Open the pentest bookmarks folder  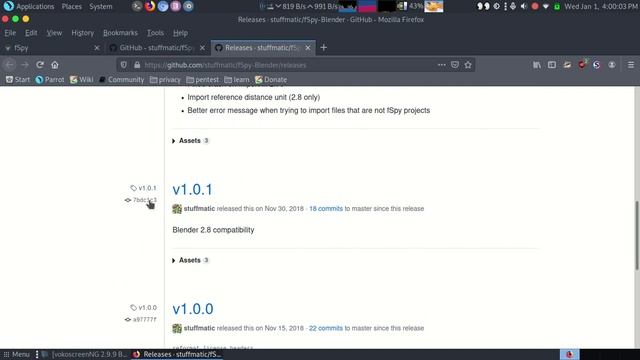(202, 80)
